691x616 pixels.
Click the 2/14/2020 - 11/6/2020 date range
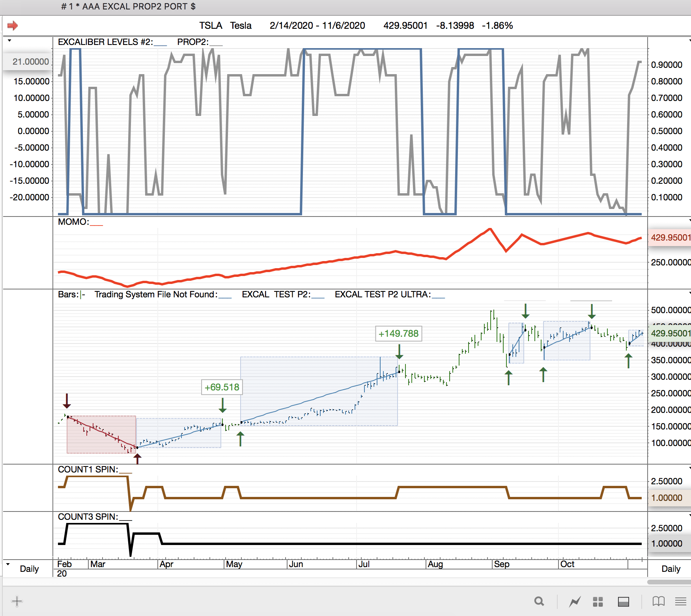(317, 26)
